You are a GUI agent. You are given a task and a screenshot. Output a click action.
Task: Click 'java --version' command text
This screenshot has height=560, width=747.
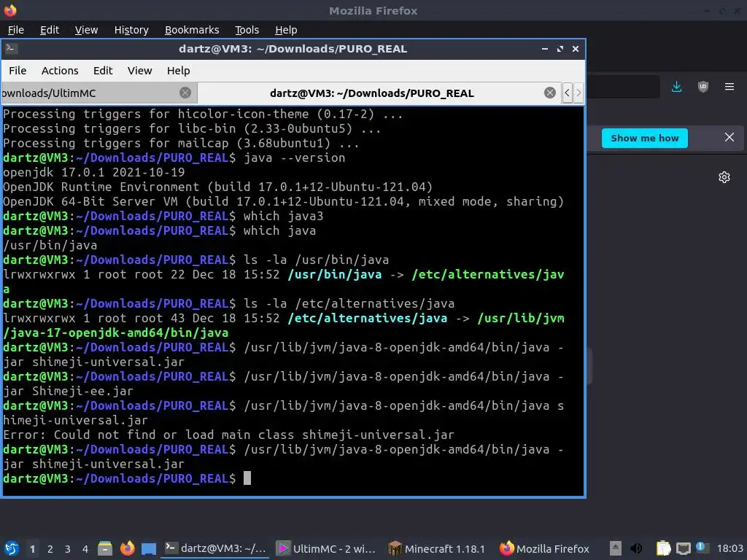click(295, 157)
